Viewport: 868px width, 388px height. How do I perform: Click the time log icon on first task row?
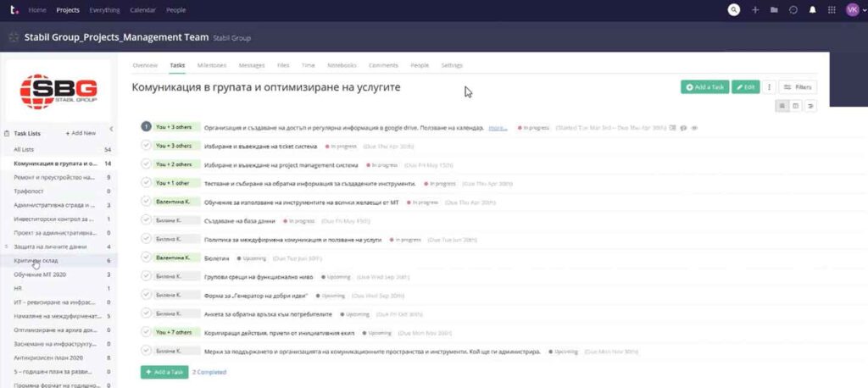click(x=672, y=128)
